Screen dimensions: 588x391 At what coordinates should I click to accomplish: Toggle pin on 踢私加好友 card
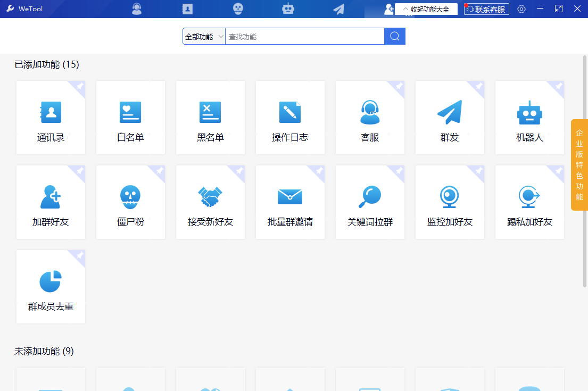(x=559, y=171)
